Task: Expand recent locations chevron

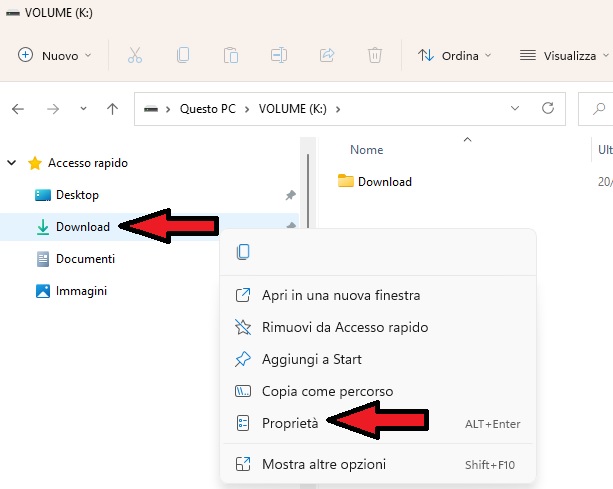Action: coord(83,109)
